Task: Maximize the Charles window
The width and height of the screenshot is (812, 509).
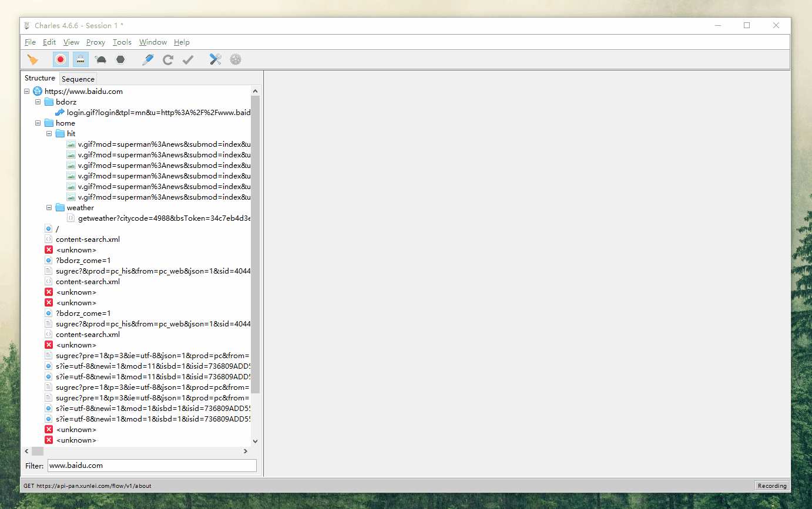Action: [x=747, y=25]
